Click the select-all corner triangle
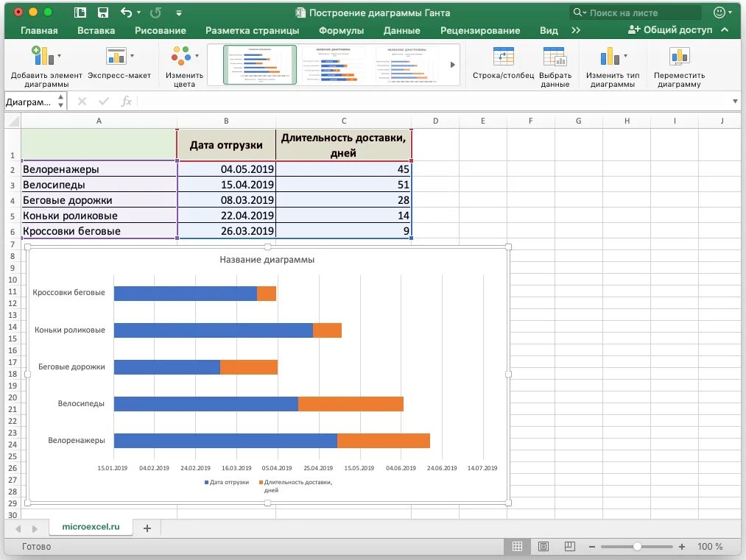This screenshot has height=560, width=746. 13,121
